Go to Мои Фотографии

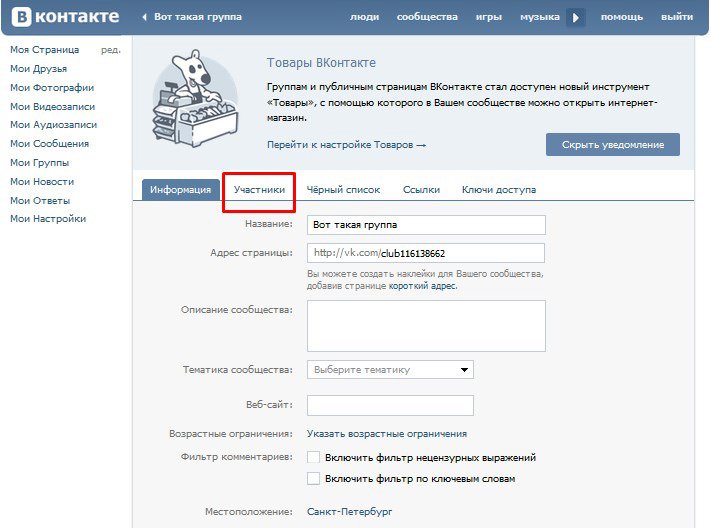coord(52,88)
